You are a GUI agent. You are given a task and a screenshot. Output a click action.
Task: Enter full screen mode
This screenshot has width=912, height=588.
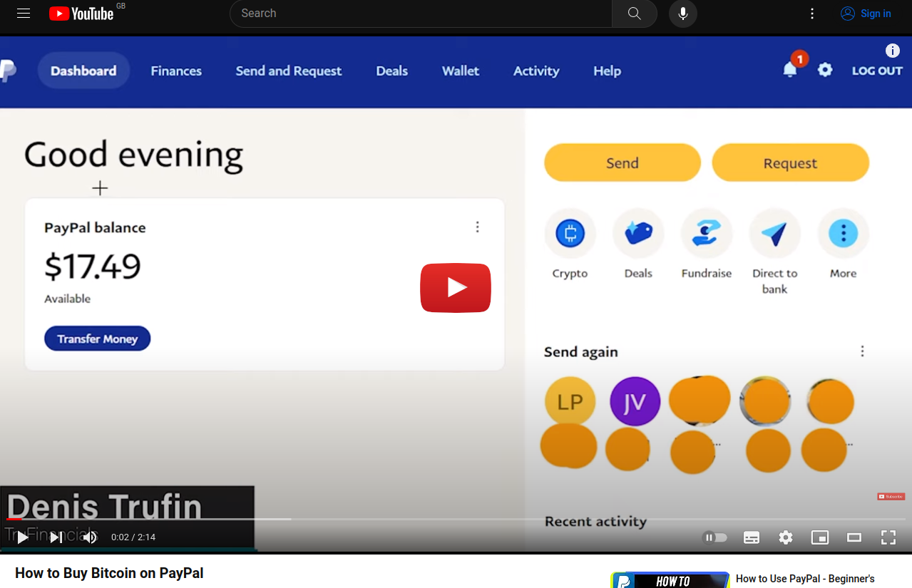coord(888,537)
